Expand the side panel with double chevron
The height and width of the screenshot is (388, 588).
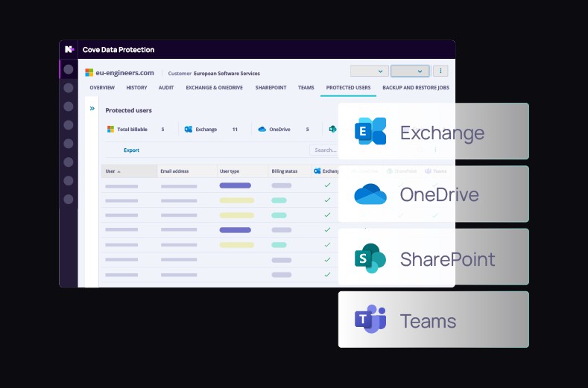[x=92, y=109]
